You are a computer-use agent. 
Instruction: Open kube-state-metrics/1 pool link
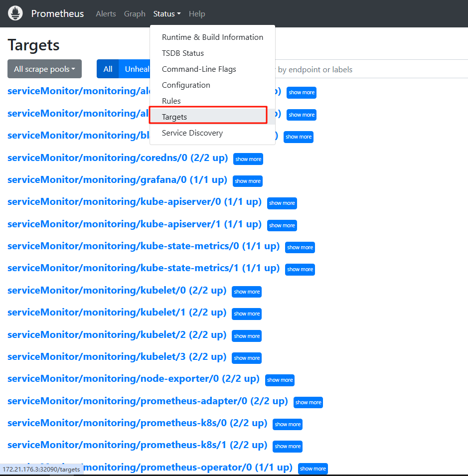click(x=143, y=268)
